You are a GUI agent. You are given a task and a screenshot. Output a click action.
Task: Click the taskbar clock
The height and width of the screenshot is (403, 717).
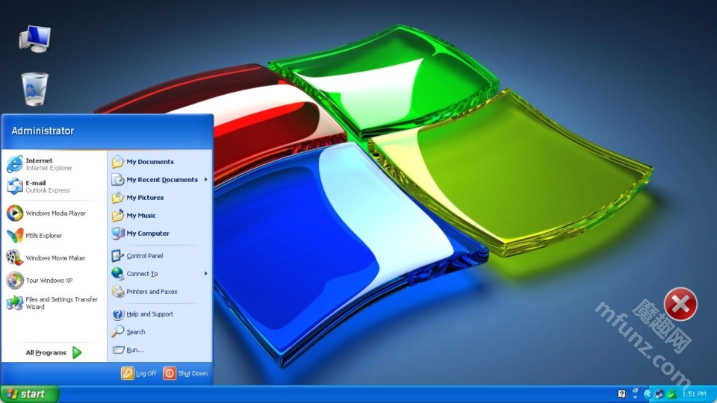tap(690, 394)
